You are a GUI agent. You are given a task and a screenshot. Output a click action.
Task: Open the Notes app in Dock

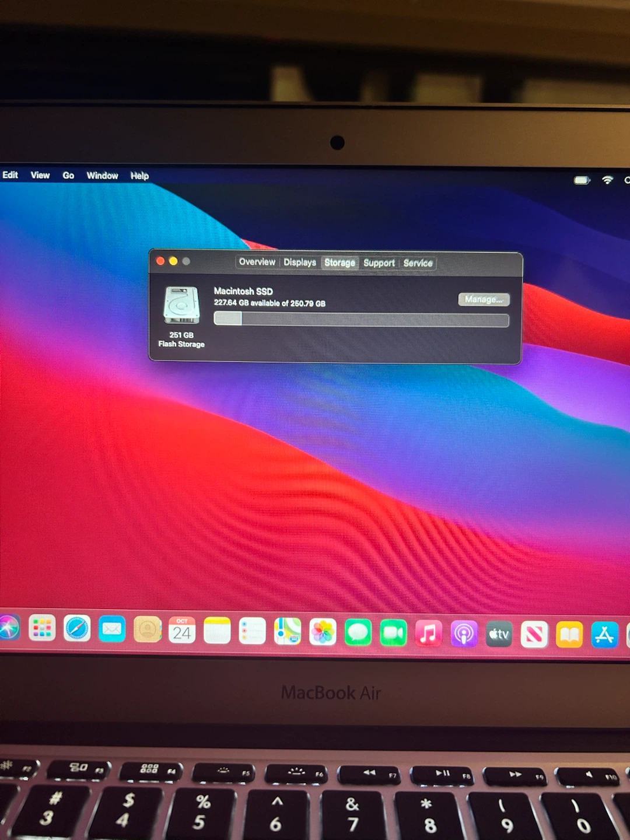coord(217,631)
